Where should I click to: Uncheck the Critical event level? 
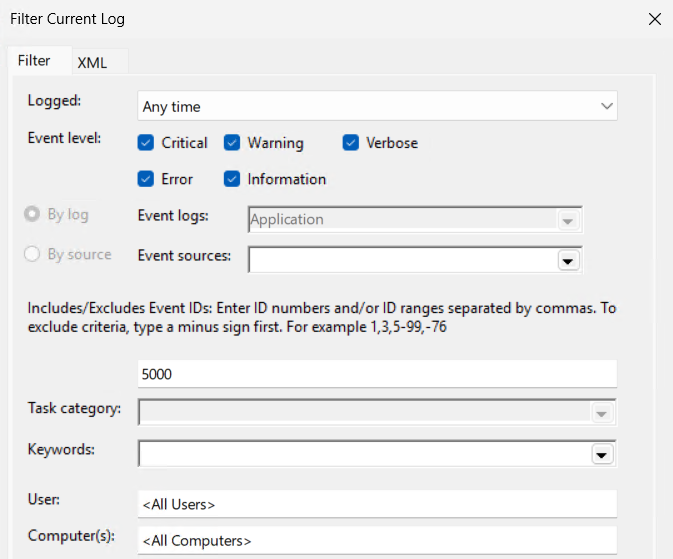146,143
